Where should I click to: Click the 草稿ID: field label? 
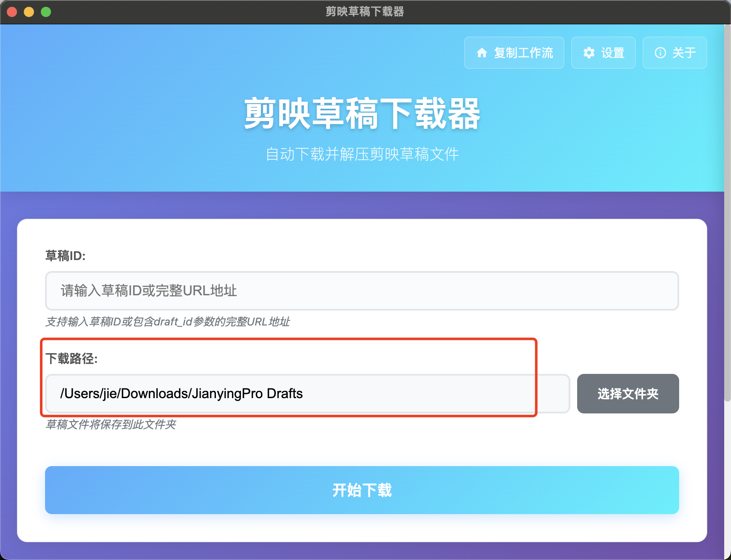pyautogui.click(x=65, y=256)
